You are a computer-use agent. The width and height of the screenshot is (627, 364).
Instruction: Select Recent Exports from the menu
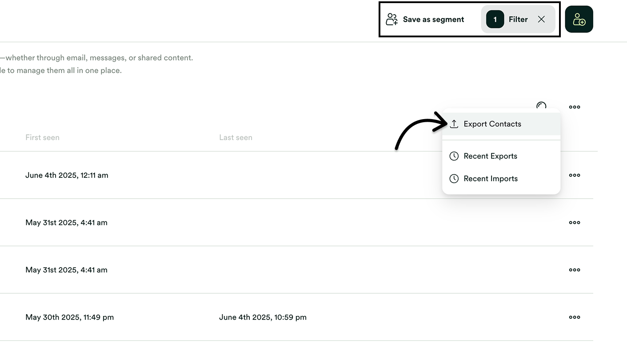click(x=490, y=156)
